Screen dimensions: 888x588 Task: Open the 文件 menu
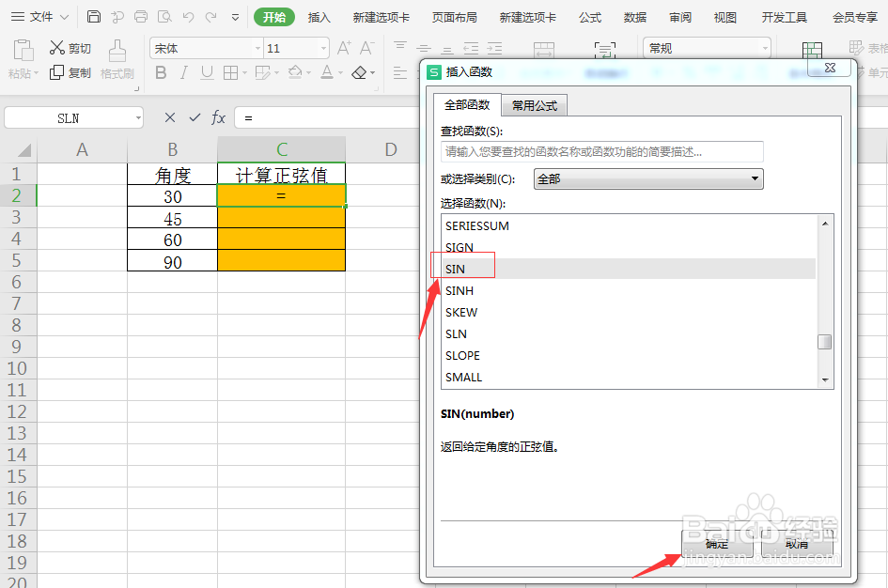click(39, 17)
